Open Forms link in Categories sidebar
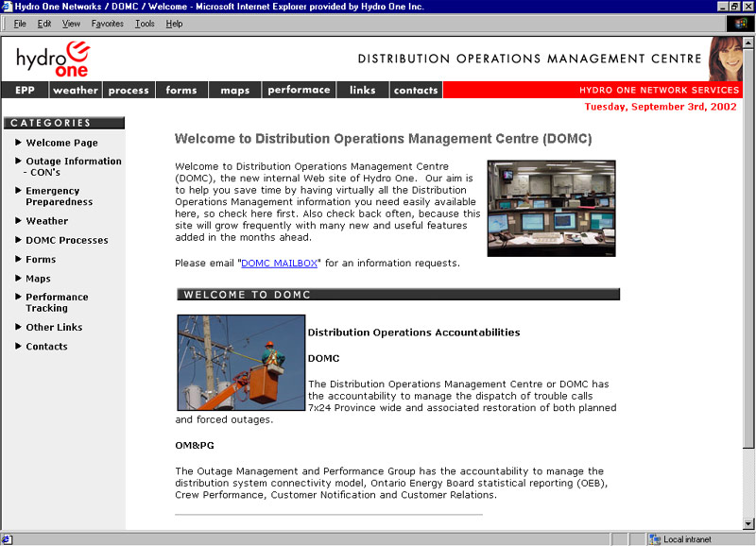 (x=41, y=259)
